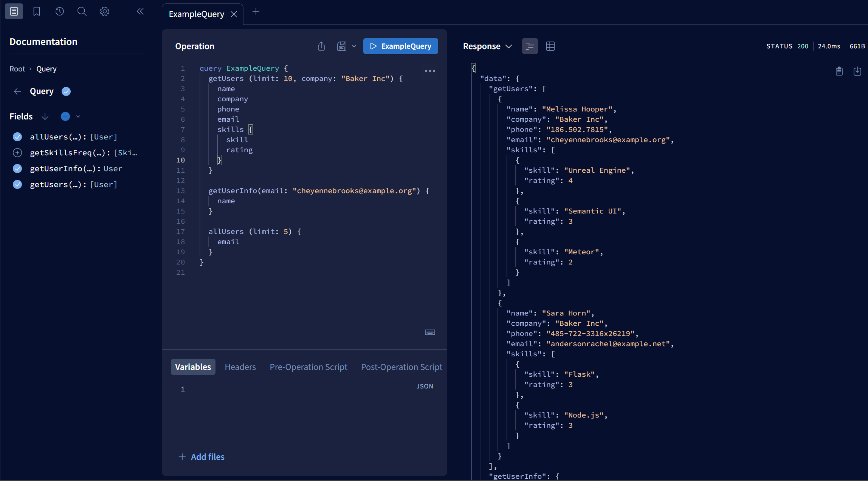Click "Node.js" skill value in response
The width and height of the screenshot is (868, 481).
coord(584,415)
